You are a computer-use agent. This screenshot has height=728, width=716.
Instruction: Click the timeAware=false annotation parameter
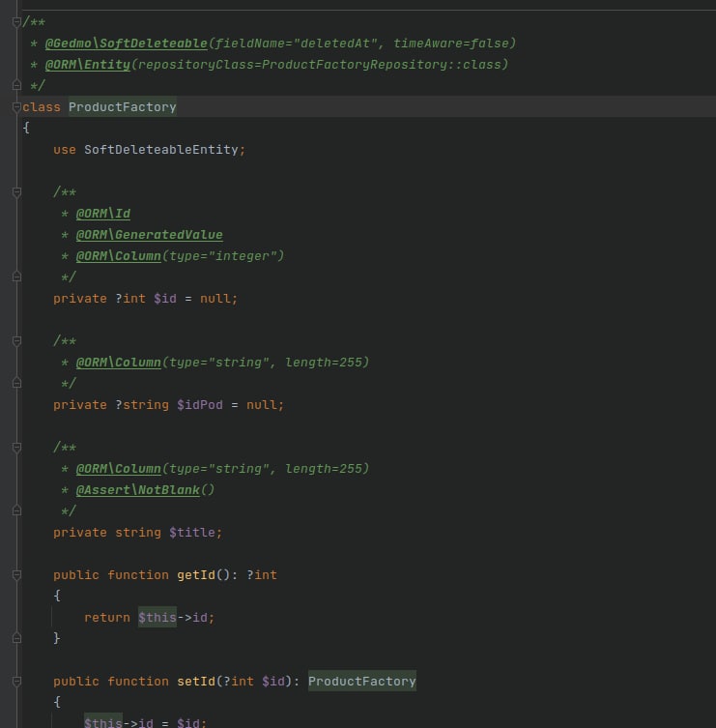[x=451, y=44]
